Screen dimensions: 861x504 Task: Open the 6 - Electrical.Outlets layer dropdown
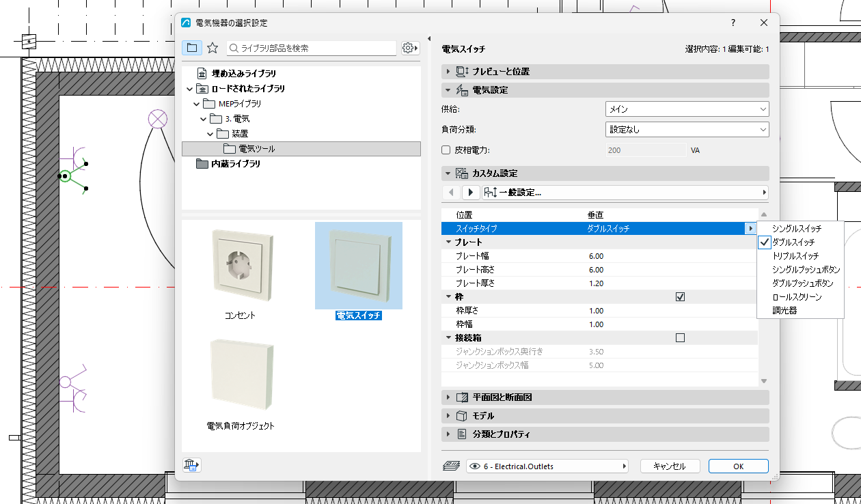point(547,466)
